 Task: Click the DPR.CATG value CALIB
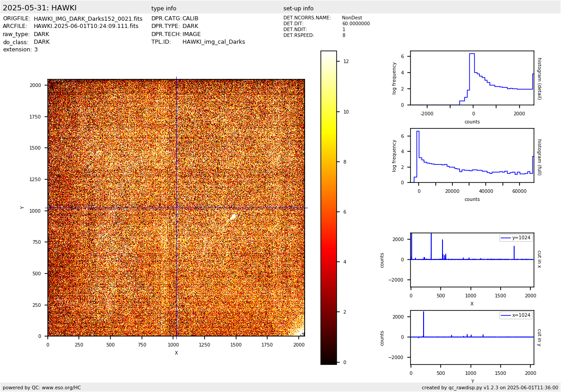[x=190, y=19]
